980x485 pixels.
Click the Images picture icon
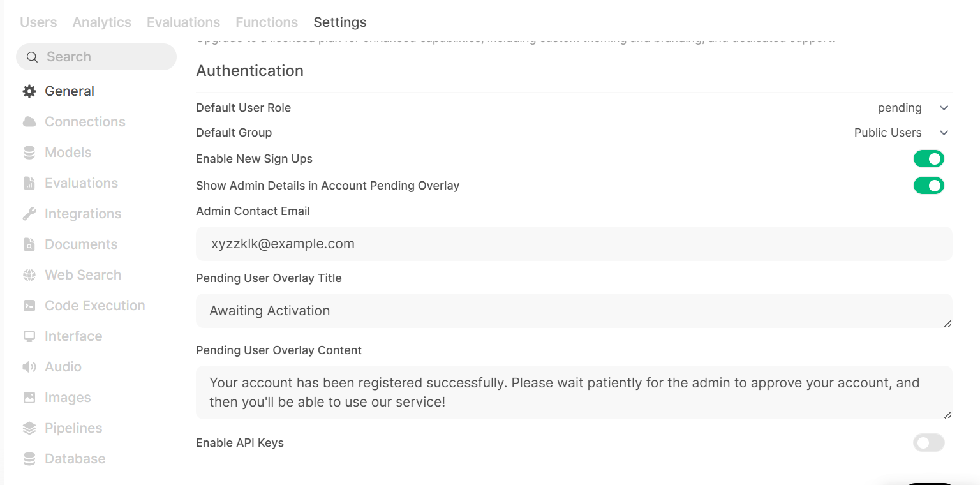[x=29, y=398]
